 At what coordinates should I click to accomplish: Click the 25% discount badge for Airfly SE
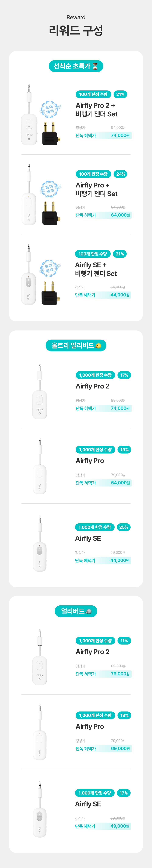pyautogui.click(x=124, y=527)
